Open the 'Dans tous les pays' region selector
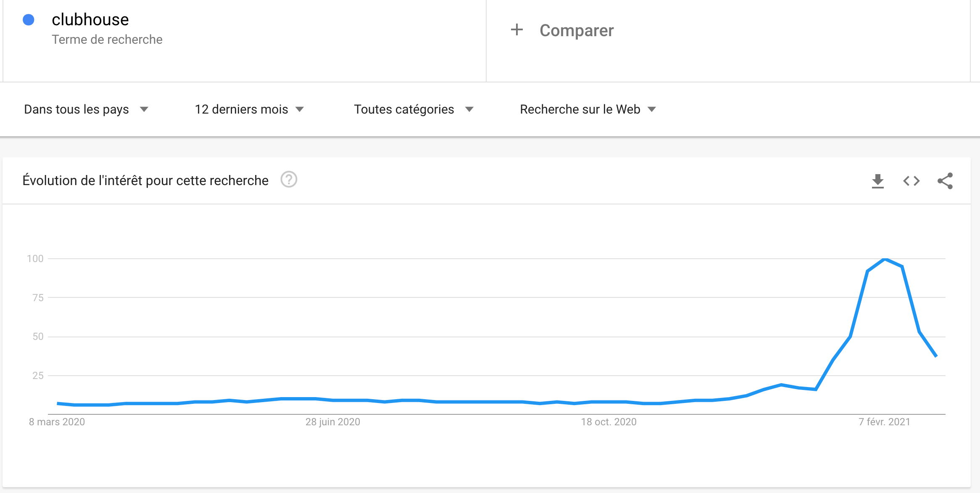 coord(85,109)
